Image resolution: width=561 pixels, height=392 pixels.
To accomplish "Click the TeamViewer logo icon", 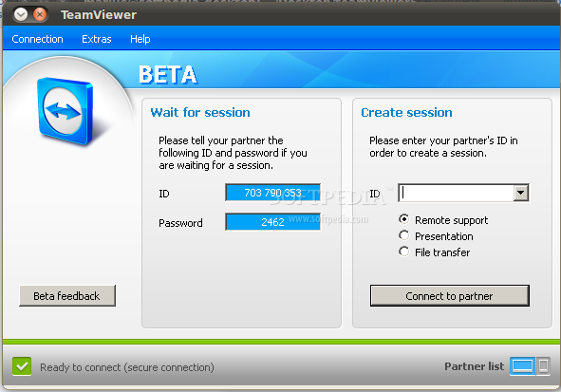I will pos(65,111).
